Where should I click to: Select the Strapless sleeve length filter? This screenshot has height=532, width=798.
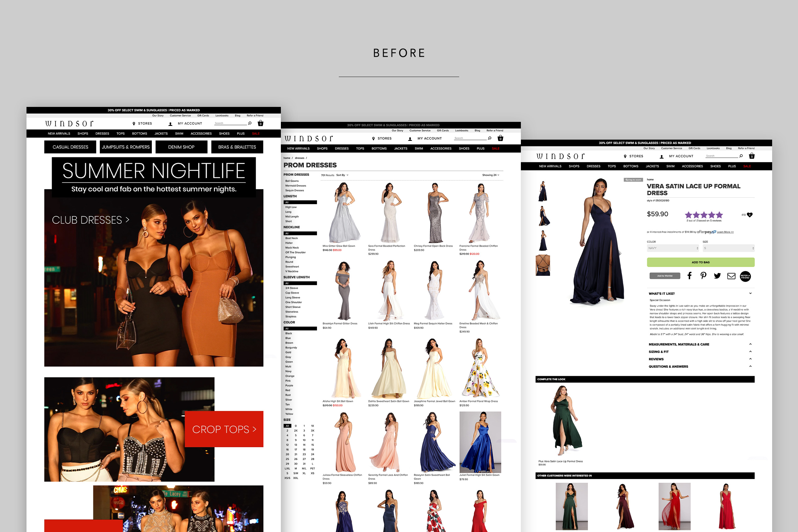coord(291,317)
